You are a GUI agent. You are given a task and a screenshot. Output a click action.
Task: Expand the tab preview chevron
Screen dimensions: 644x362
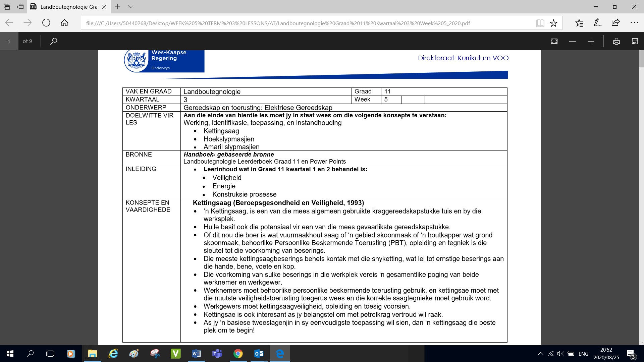pyautogui.click(x=131, y=7)
